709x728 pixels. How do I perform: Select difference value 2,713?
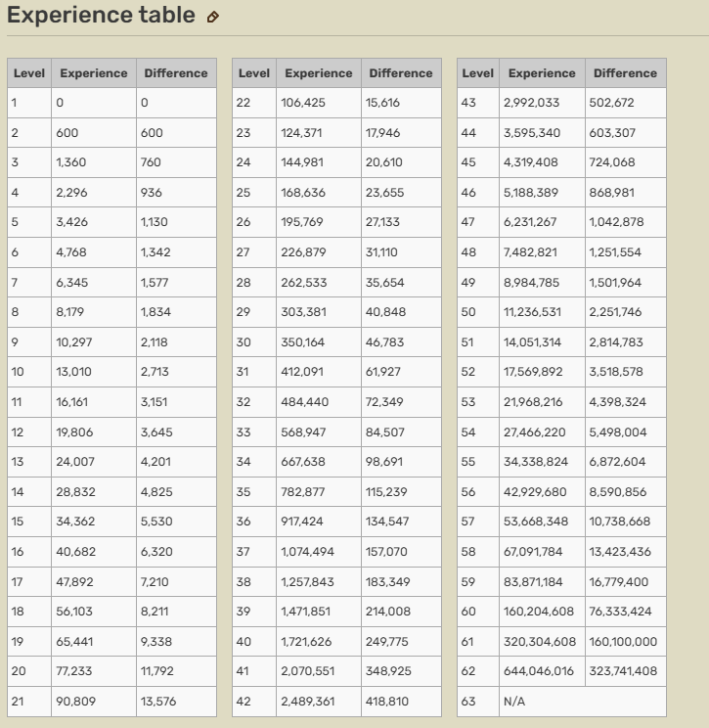tap(155, 372)
